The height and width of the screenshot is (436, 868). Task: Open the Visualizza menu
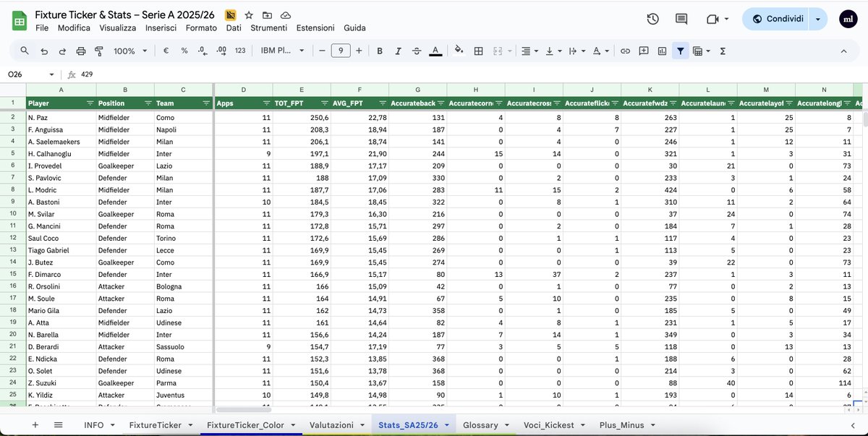pos(118,28)
